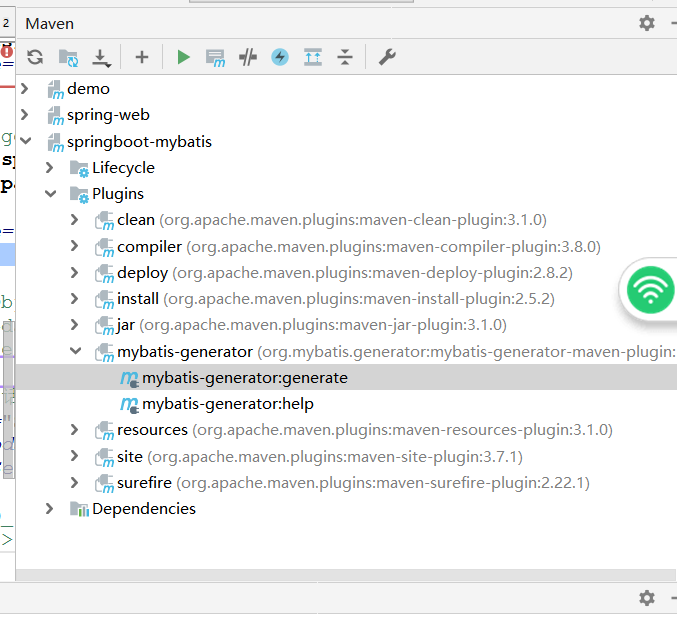
Task: Open bottom panel gear settings
Action: click(x=647, y=598)
